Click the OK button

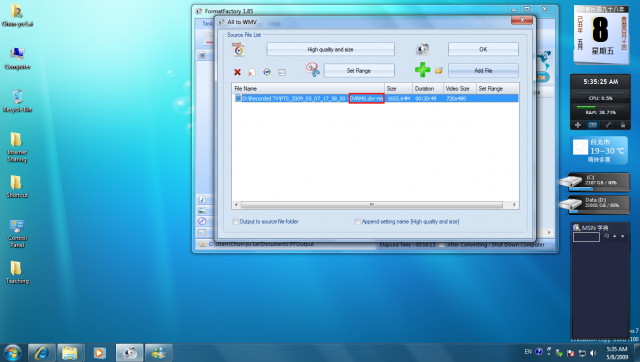pos(483,49)
